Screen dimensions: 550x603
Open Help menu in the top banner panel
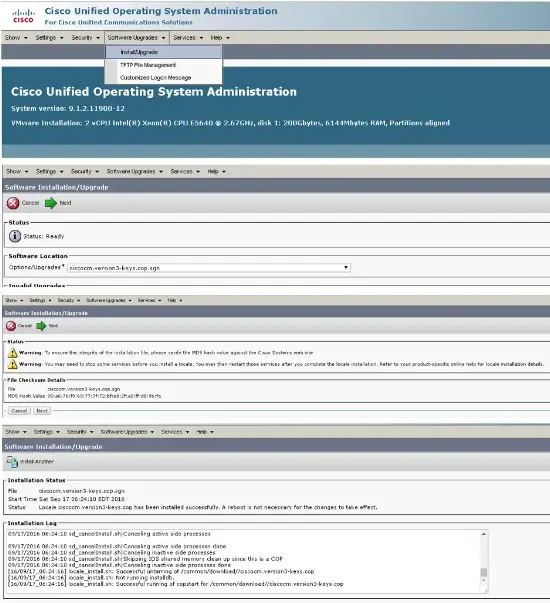[220, 38]
